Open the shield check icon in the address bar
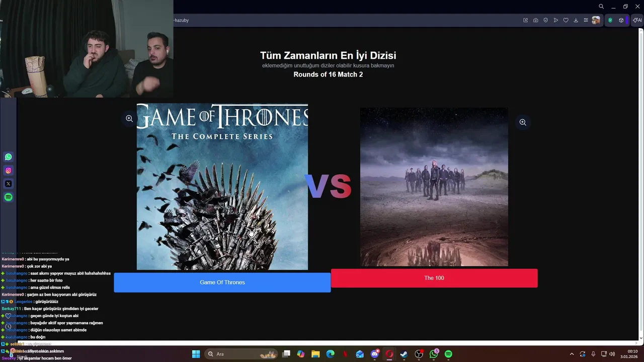 pos(546,20)
